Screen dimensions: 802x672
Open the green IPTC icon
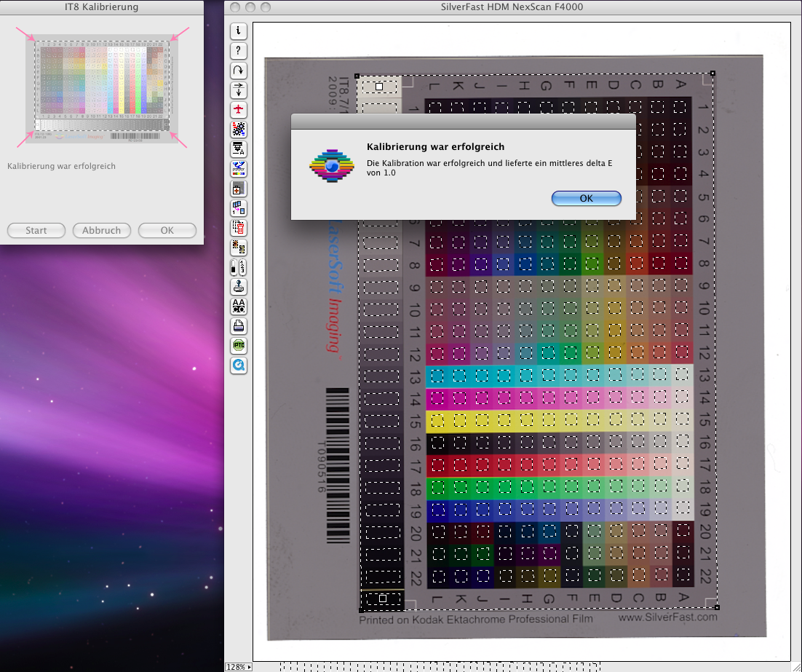[x=239, y=346]
